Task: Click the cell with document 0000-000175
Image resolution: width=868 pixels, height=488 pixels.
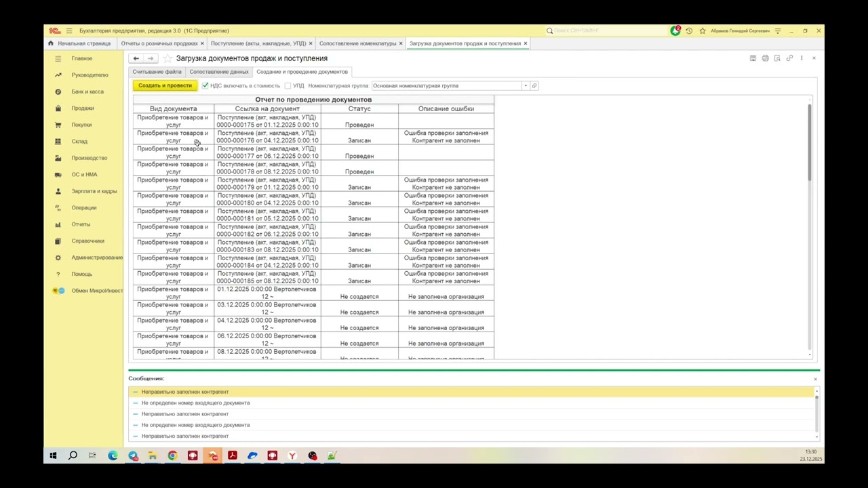Action: 267,121
